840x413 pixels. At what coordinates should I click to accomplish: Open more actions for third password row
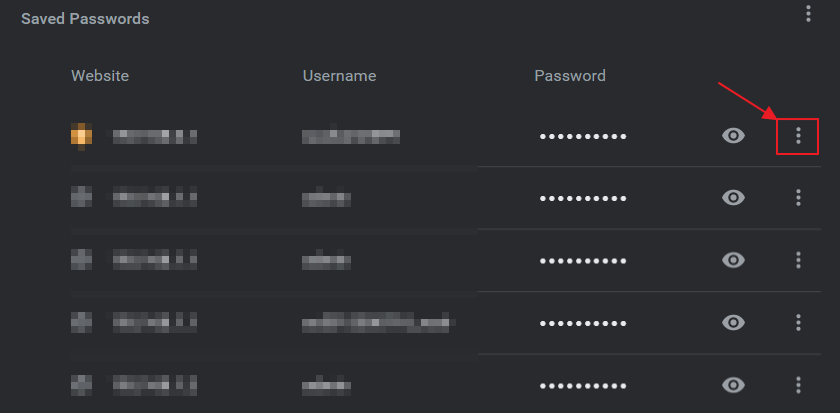798,260
